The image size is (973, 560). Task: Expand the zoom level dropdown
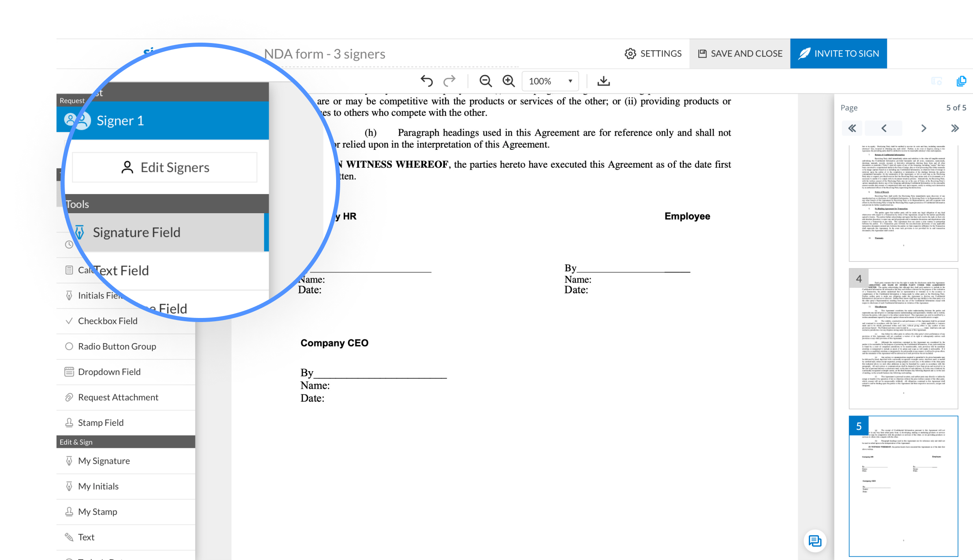569,81
